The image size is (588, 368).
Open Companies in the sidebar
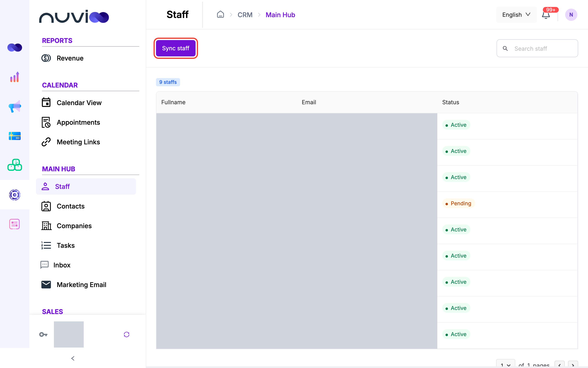[74, 226]
